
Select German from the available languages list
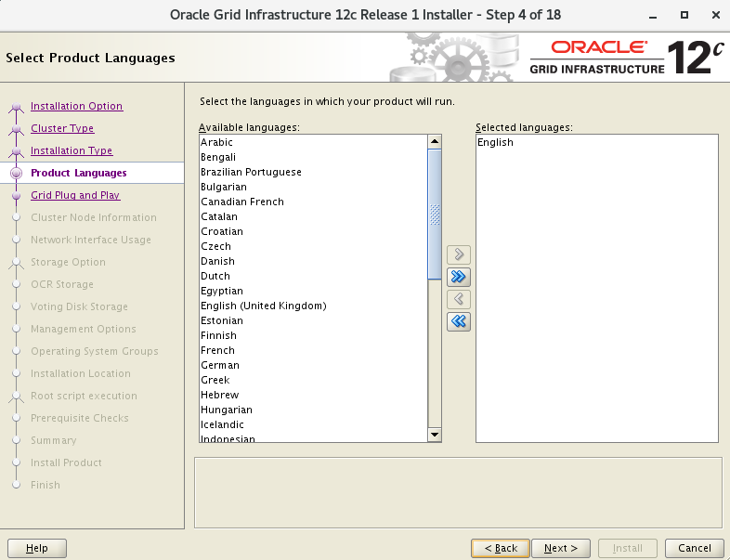pos(220,365)
